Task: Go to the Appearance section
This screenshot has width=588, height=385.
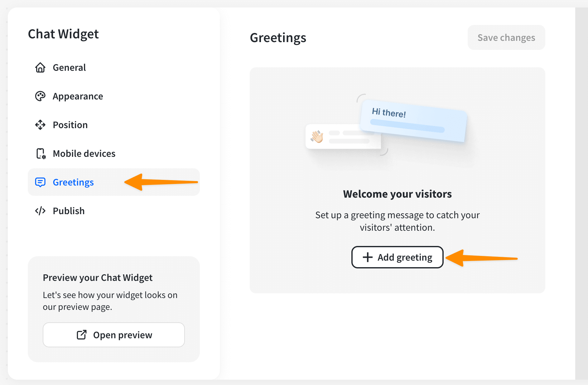Action: pyautogui.click(x=78, y=96)
